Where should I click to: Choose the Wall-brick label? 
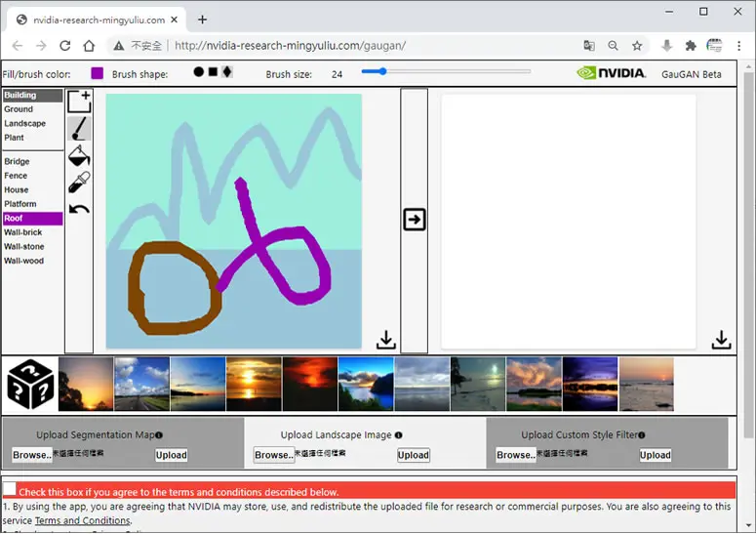23,232
